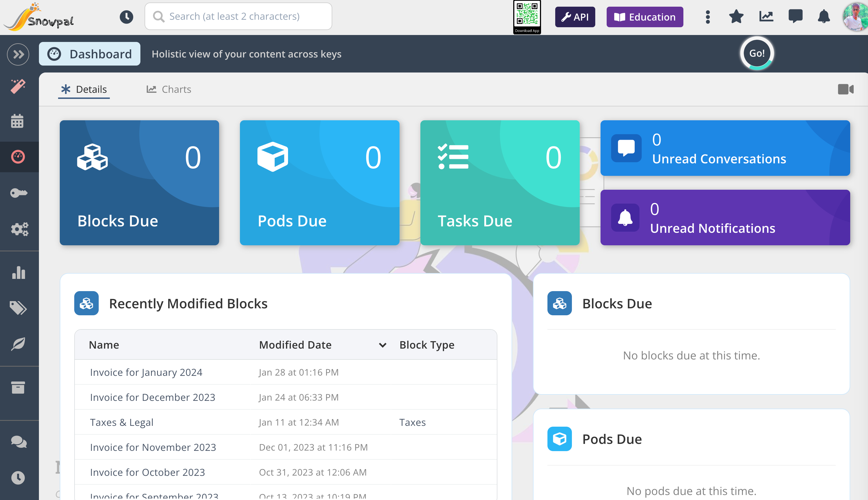Open Invoice for October 2023 row

coord(286,472)
